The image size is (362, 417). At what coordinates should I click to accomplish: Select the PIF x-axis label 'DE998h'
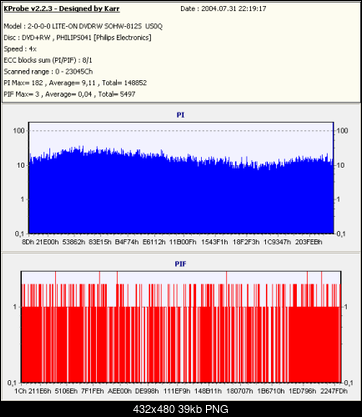(148, 391)
